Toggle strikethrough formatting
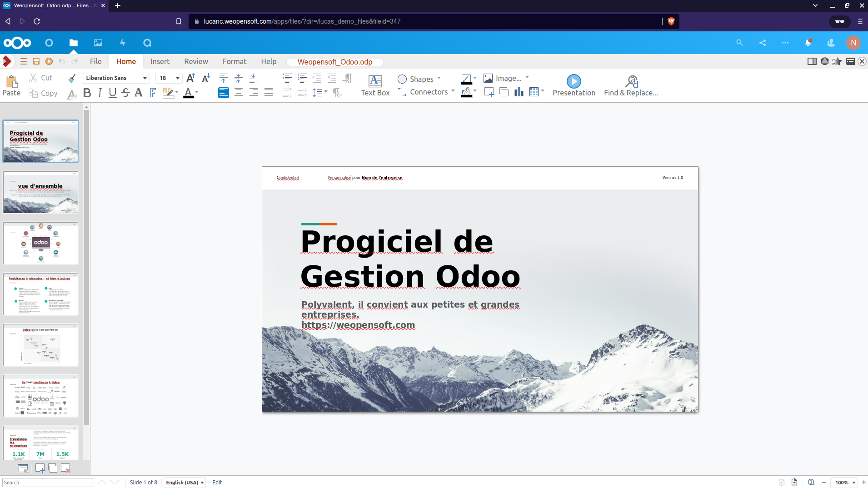 pos(126,93)
